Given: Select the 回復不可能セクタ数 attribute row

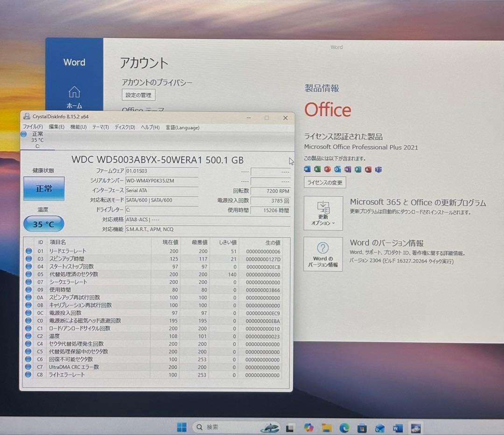Looking at the screenshot, I should [x=154, y=359].
